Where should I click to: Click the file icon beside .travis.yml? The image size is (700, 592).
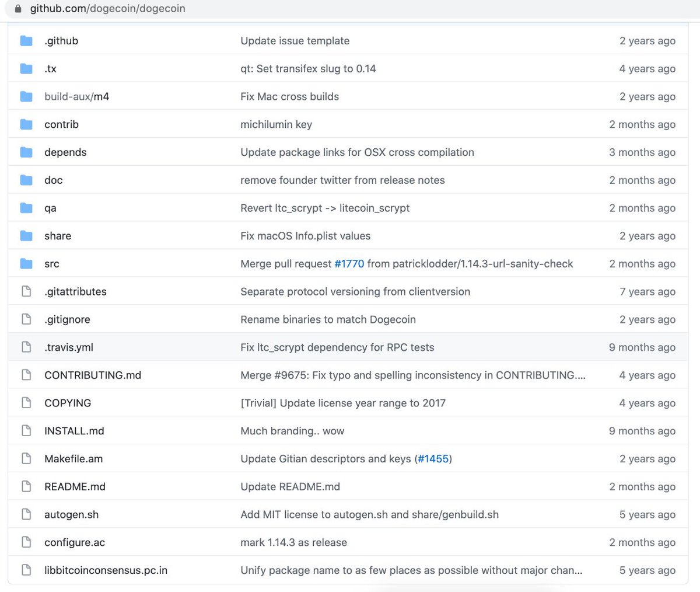tap(26, 347)
